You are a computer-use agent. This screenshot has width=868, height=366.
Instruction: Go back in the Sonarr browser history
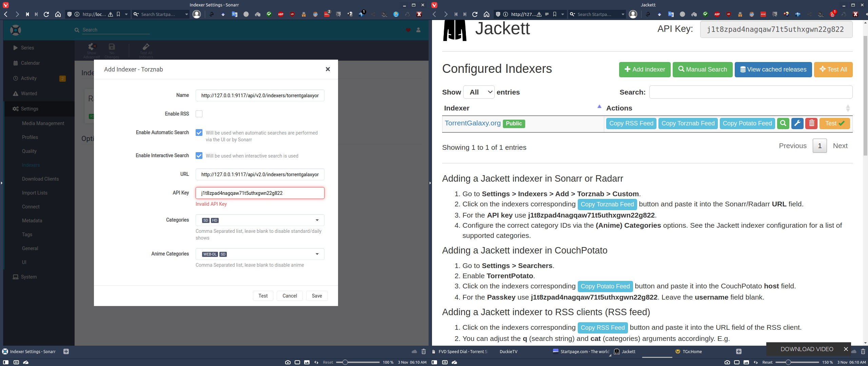click(x=6, y=14)
